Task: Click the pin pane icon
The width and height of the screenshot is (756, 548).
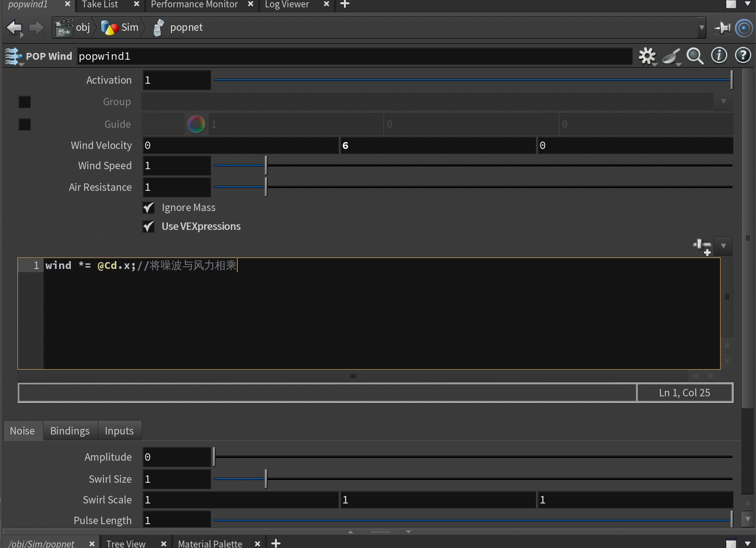Action: click(x=722, y=28)
